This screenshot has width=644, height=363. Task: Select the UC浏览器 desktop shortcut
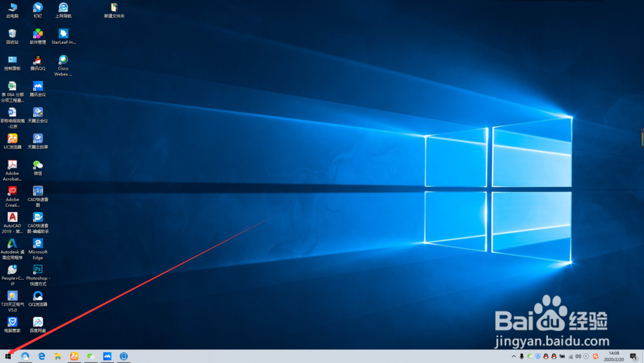pyautogui.click(x=12, y=142)
